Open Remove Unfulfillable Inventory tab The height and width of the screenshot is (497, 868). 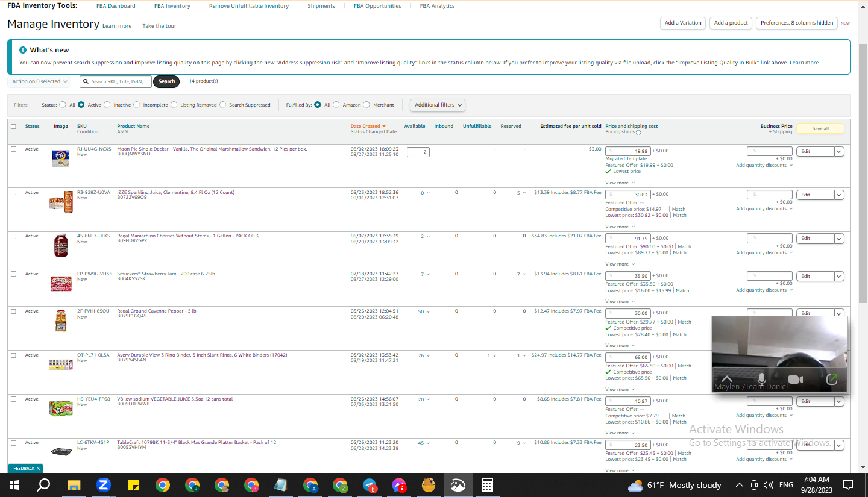[249, 6]
